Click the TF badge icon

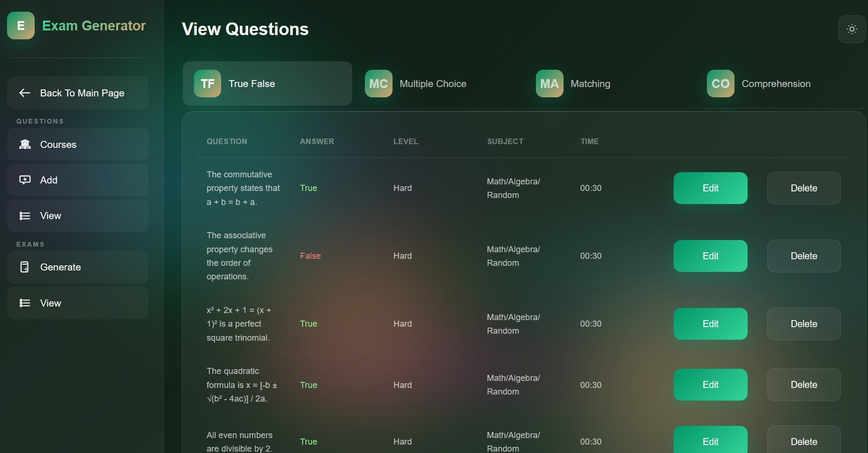point(208,84)
